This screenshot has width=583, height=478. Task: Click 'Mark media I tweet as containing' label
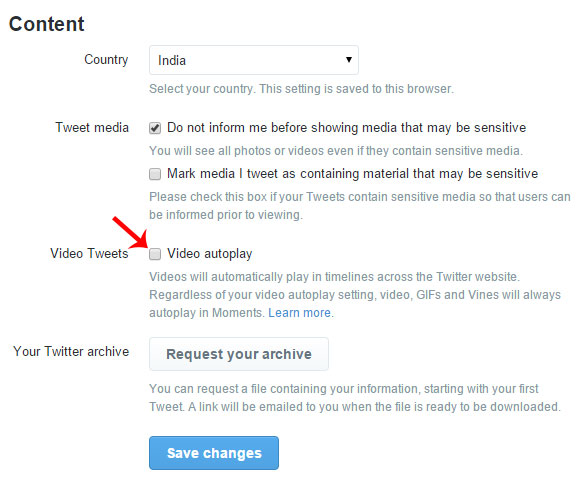pyautogui.click(x=352, y=174)
